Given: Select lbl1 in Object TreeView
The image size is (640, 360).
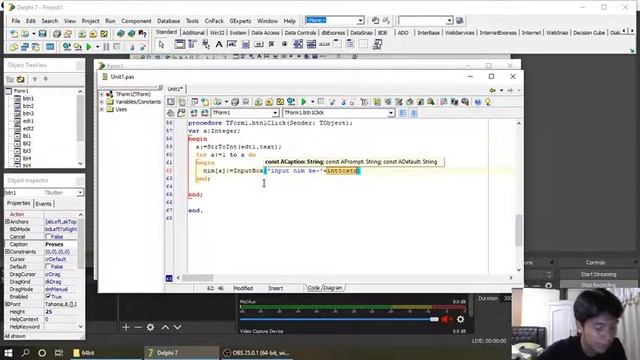Looking at the screenshot, I should [27, 136].
